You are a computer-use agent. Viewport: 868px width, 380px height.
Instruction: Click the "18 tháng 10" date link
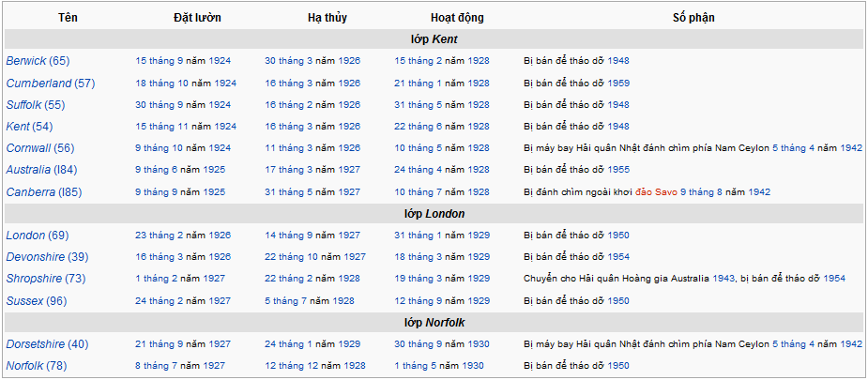(x=162, y=84)
